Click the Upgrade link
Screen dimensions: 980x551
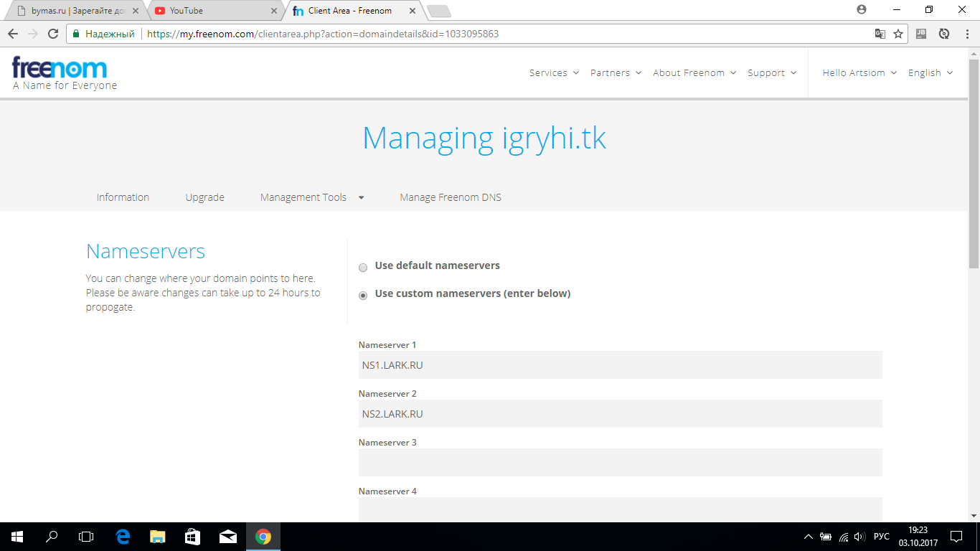[204, 197]
